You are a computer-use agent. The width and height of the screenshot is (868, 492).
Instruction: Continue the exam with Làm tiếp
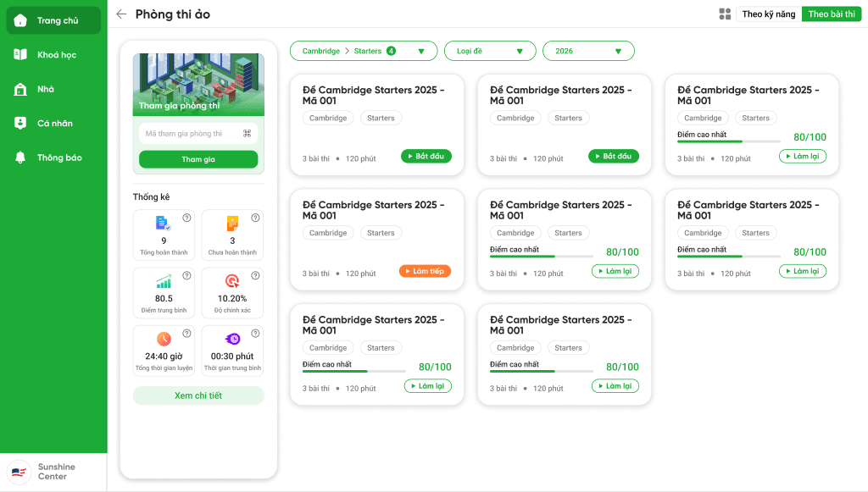(x=426, y=271)
